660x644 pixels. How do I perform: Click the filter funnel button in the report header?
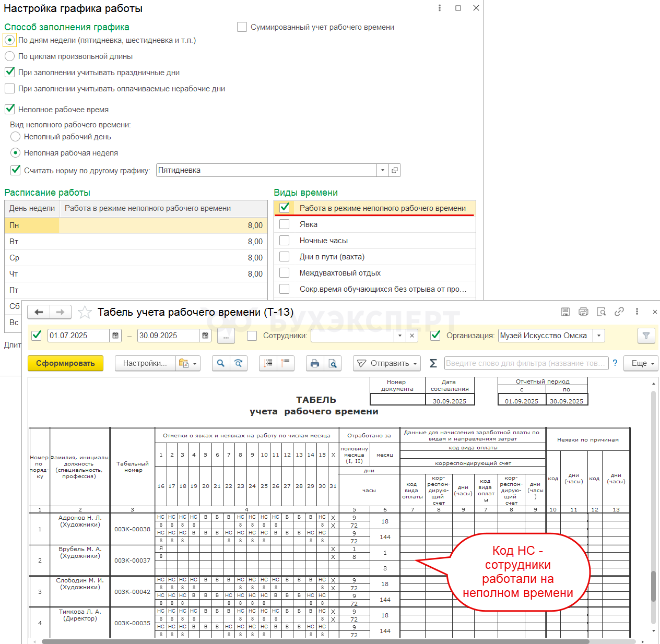(646, 336)
